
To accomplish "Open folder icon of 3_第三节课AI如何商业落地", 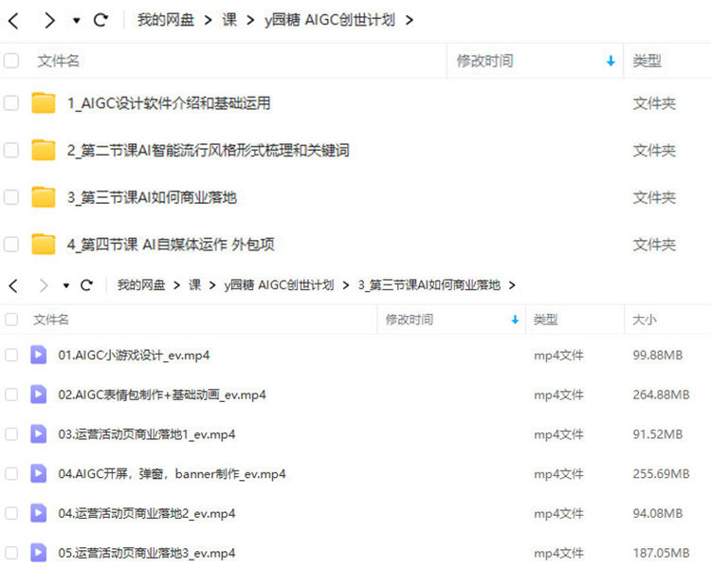I will tap(44, 197).
